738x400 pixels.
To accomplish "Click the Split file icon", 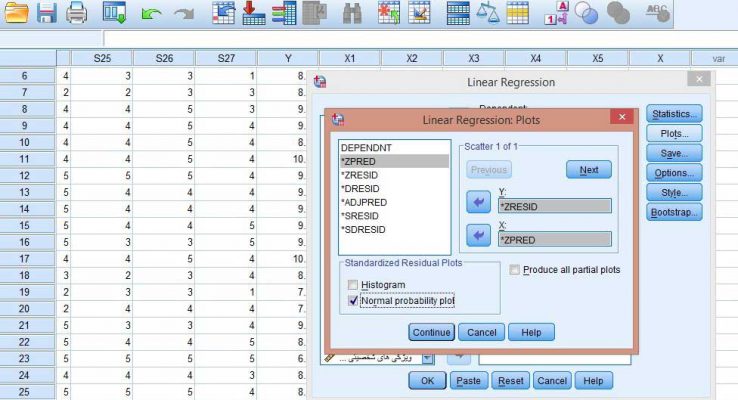I will point(457,13).
